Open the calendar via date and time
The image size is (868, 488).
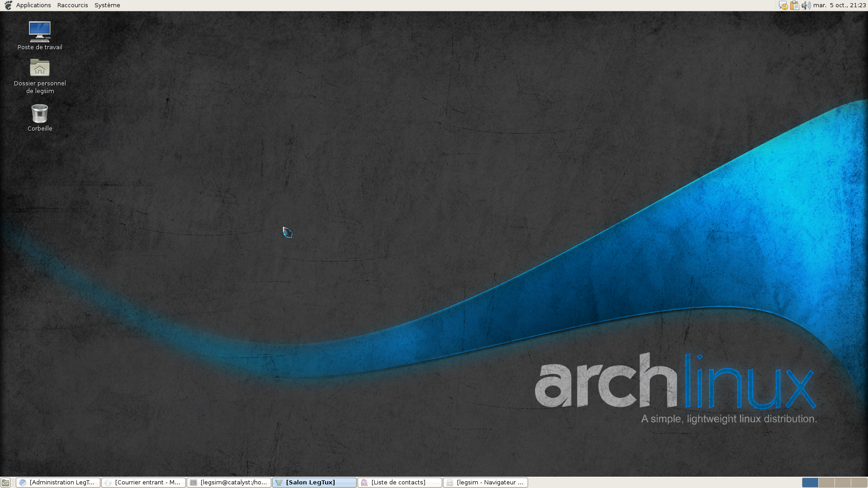tap(840, 5)
